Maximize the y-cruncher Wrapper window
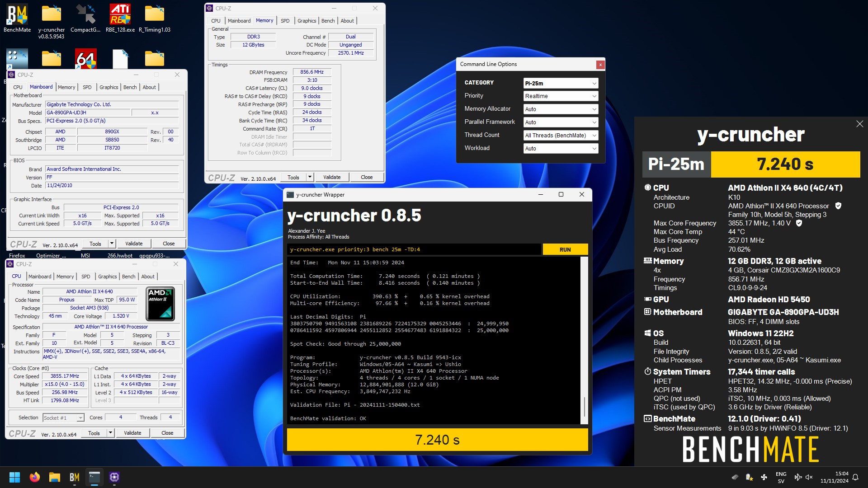Viewport: 868px width, 488px height. [561, 195]
